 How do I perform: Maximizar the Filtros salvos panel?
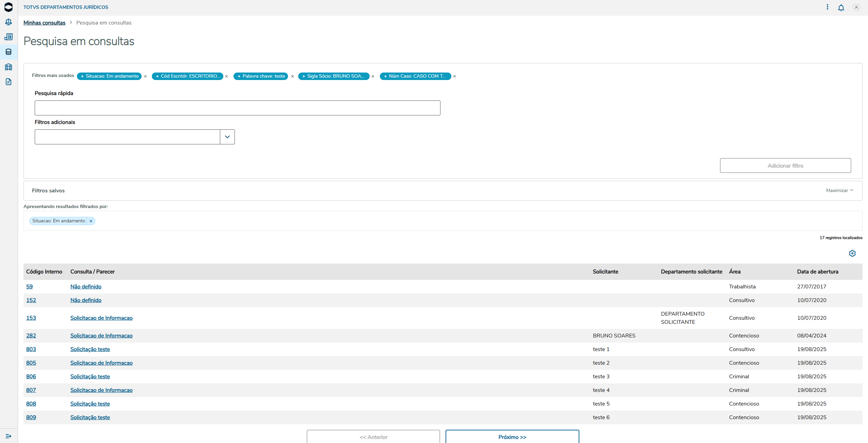pyautogui.click(x=839, y=190)
